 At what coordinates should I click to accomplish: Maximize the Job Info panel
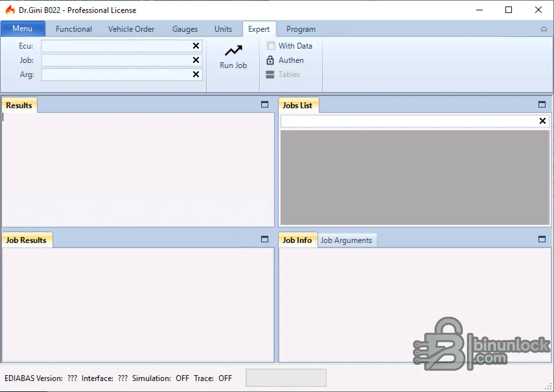[x=542, y=239]
